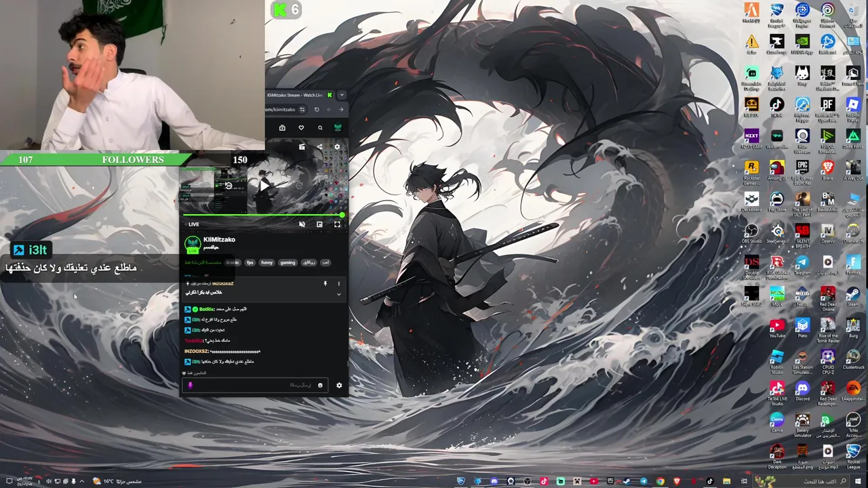Click the chat message input field

[256, 385]
